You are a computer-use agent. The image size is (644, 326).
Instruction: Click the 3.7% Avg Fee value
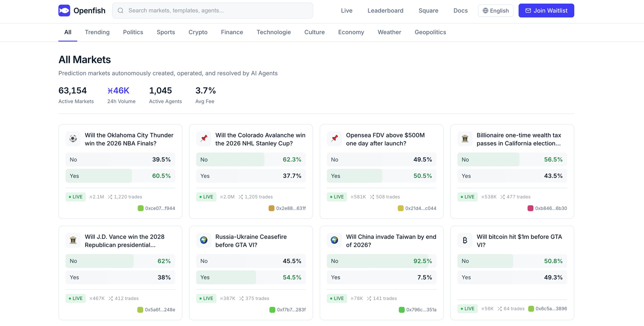pos(206,91)
